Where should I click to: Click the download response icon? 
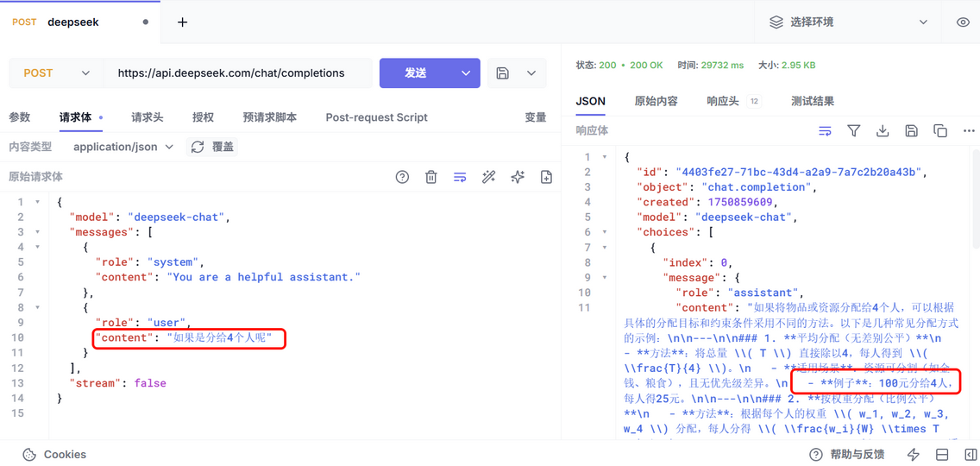click(883, 130)
